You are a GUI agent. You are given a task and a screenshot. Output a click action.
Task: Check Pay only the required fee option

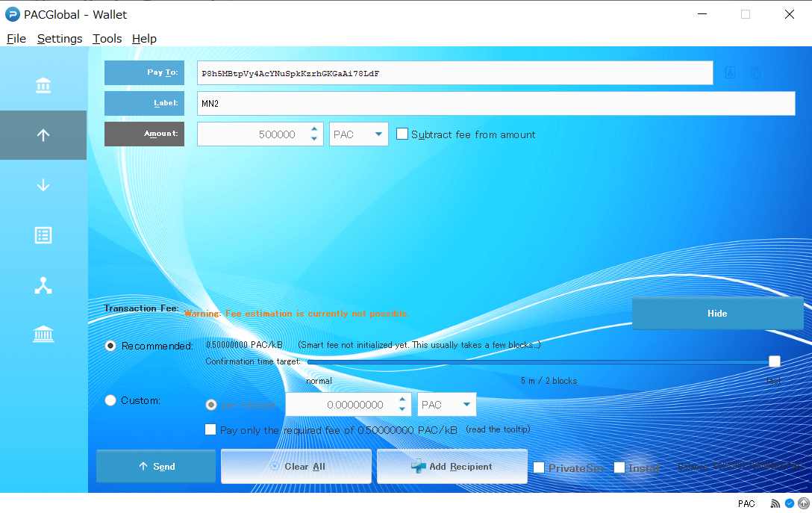click(x=210, y=429)
